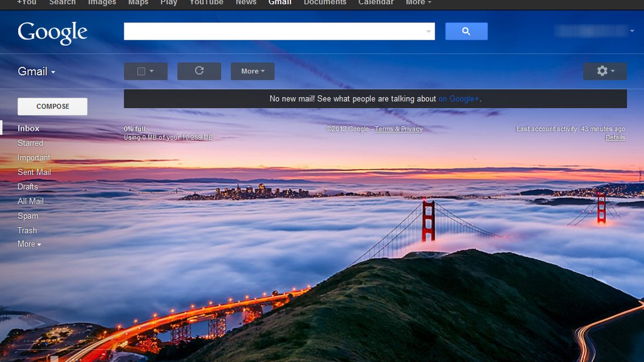Open the search options arrow in search box
644x362 pixels.
428,32
